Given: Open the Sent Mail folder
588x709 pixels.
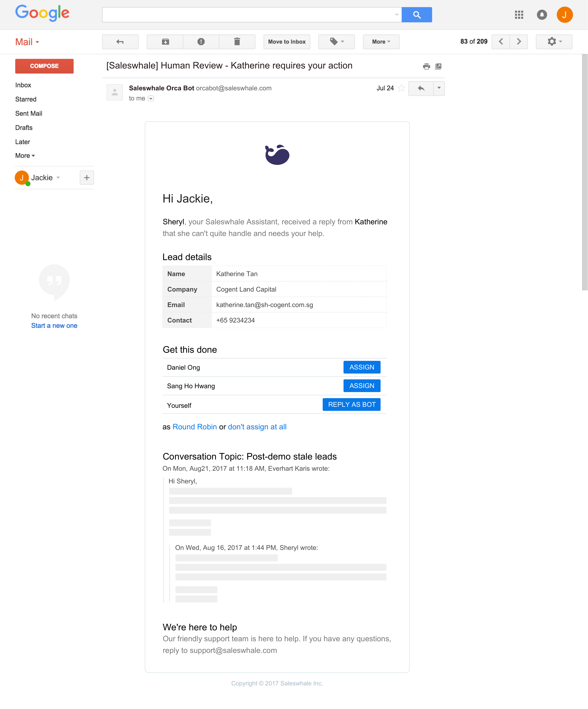Looking at the screenshot, I should (x=29, y=113).
